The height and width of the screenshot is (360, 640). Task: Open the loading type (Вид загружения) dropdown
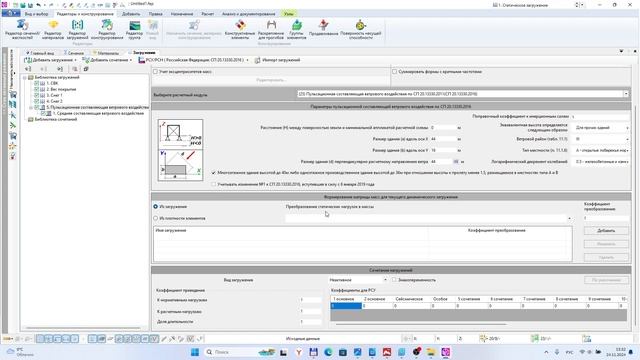point(358,280)
